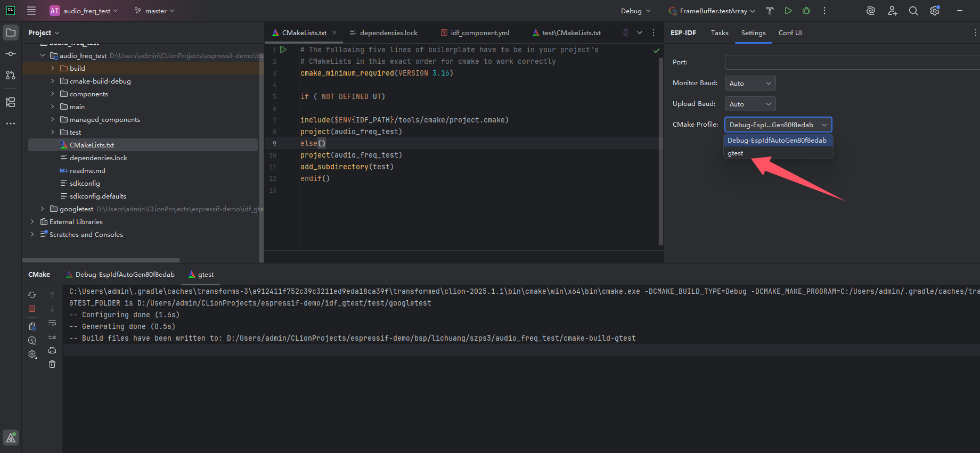Open ESP-IDF panel options menu
Viewport: 980px width, 453px height.
pos(975,32)
